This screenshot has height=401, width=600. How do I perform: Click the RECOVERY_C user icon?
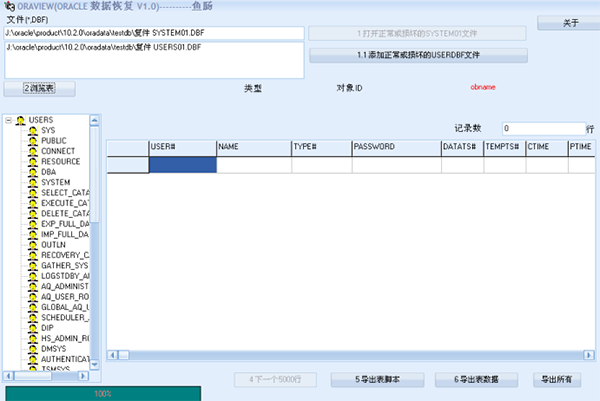point(33,255)
